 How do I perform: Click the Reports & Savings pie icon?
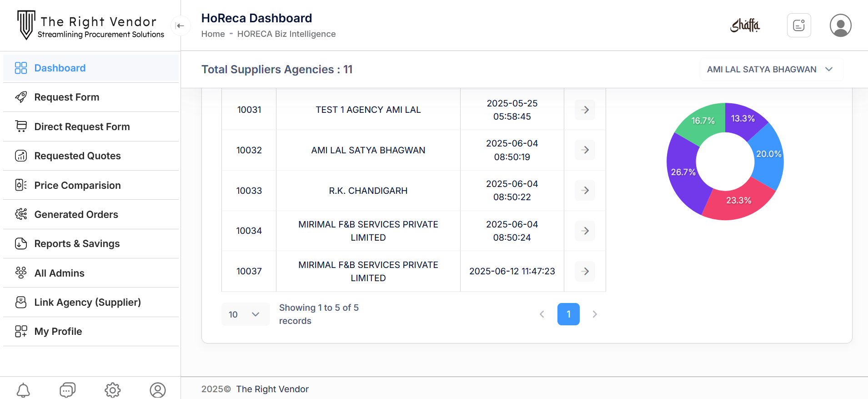[21, 243]
